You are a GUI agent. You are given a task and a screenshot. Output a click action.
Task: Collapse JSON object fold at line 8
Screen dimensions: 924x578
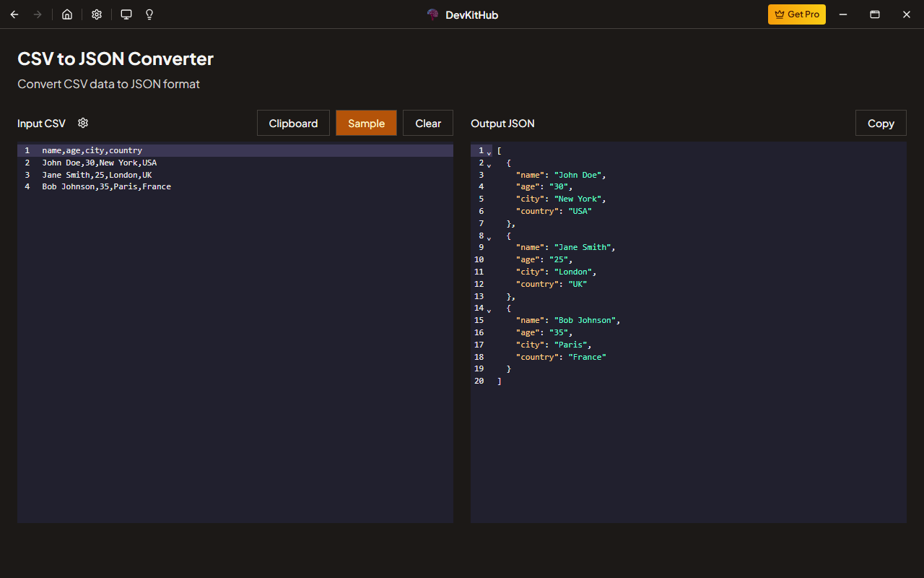pyautogui.click(x=489, y=237)
